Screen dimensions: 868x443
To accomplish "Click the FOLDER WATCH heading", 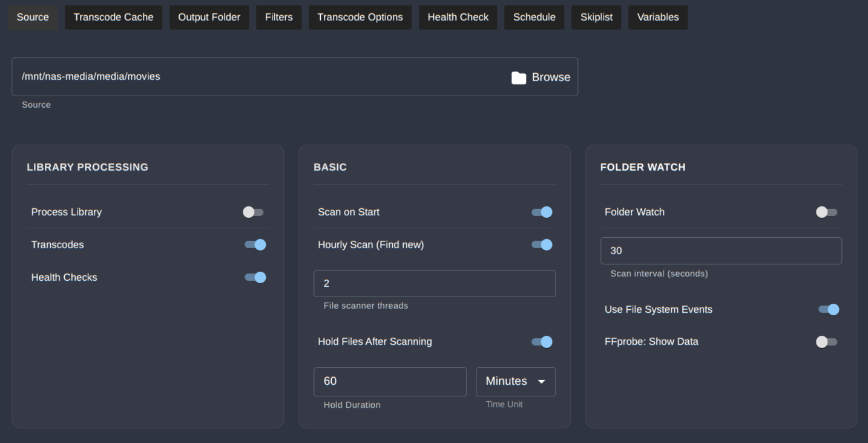I will [643, 167].
